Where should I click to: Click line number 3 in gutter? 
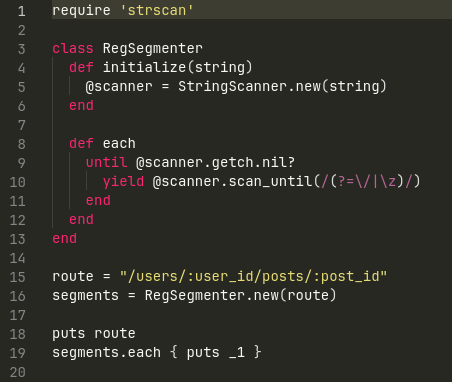click(x=22, y=49)
